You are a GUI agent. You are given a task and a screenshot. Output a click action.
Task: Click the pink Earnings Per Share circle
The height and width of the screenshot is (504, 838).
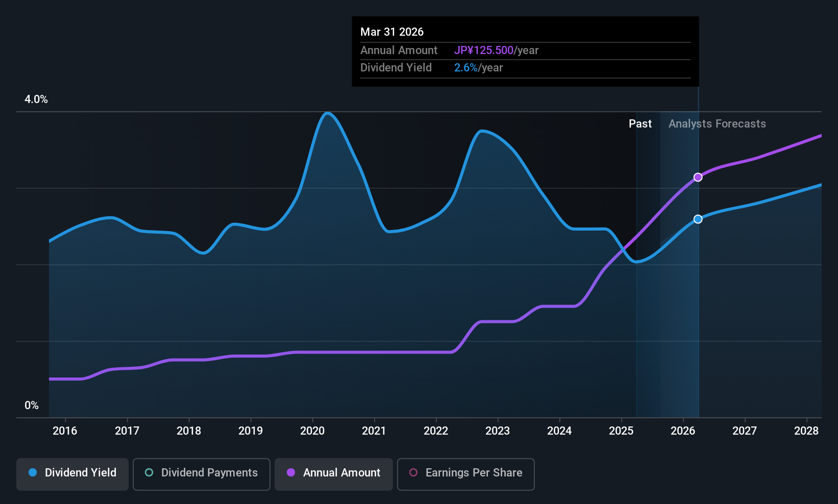(x=413, y=473)
